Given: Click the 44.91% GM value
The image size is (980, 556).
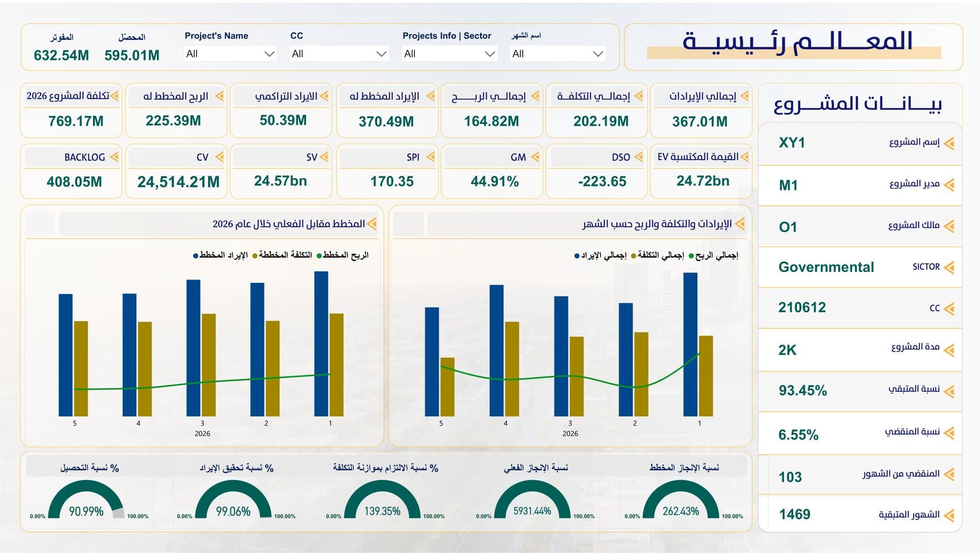Looking at the screenshot, I should (495, 181).
